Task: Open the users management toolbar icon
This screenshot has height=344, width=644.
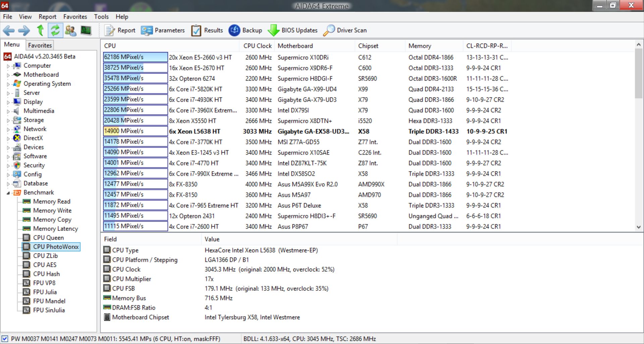Action: [x=70, y=31]
